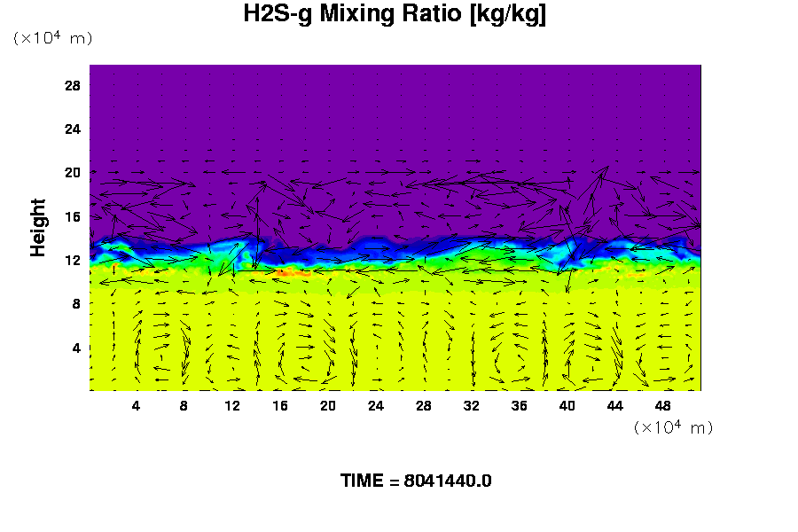Image resolution: width=798 pixels, height=532 pixels.
Task: Click the x-axis tick label 44
Action: point(614,406)
